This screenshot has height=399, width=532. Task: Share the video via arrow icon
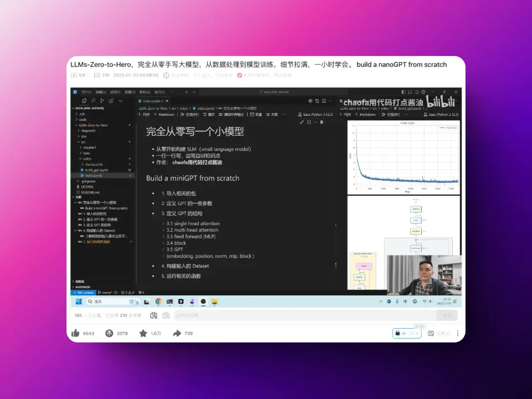pyautogui.click(x=177, y=333)
